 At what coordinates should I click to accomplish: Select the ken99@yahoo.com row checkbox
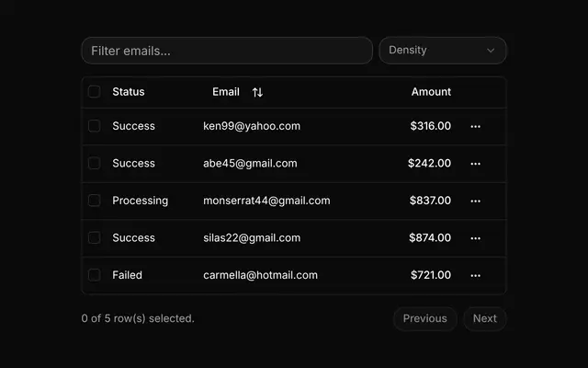94,126
